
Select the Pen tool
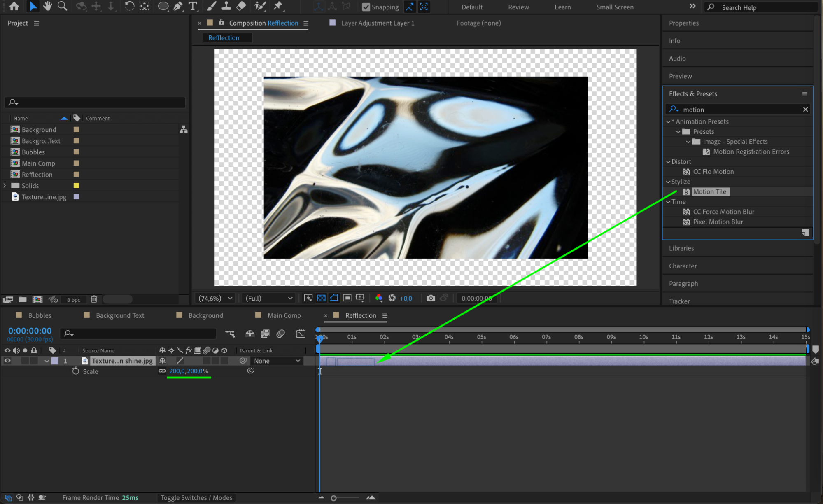click(178, 6)
